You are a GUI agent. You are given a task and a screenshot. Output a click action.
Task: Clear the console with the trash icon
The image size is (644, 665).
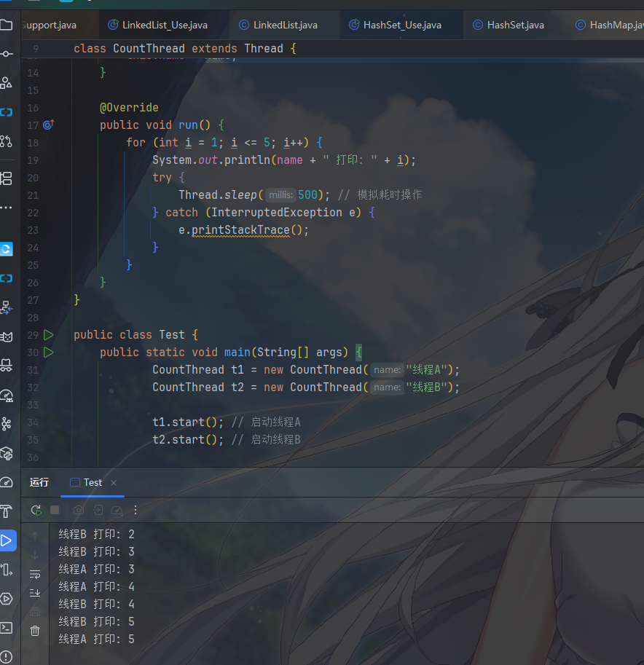[x=35, y=630]
